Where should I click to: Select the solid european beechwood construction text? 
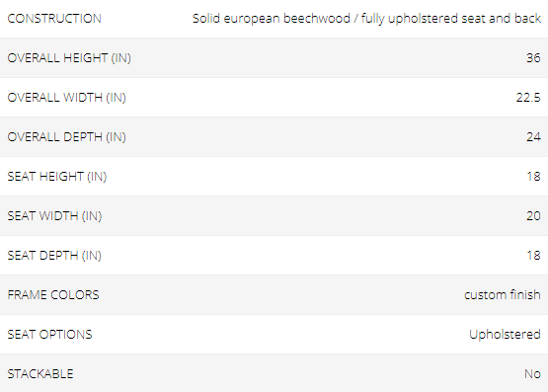[x=366, y=19]
